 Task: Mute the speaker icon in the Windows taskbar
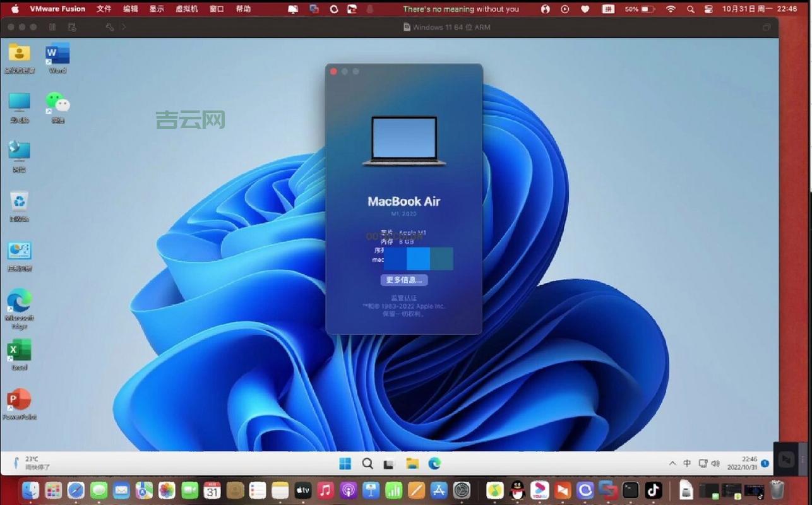pyautogui.click(x=715, y=463)
